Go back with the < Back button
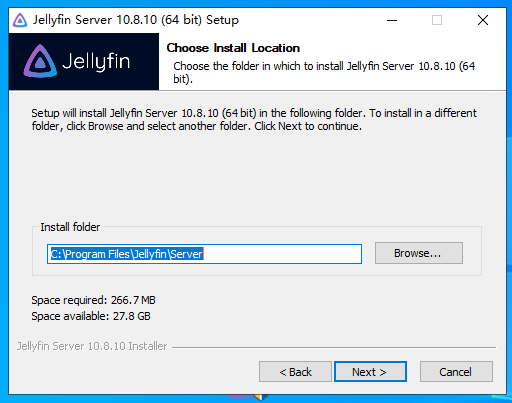512x403 pixels. [295, 372]
